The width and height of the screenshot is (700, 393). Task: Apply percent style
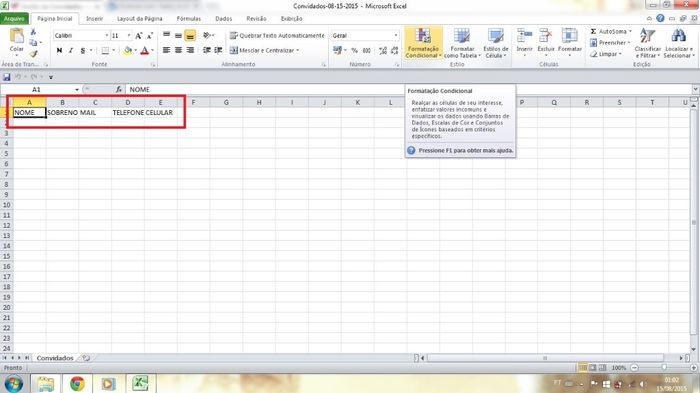pos(354,50)
